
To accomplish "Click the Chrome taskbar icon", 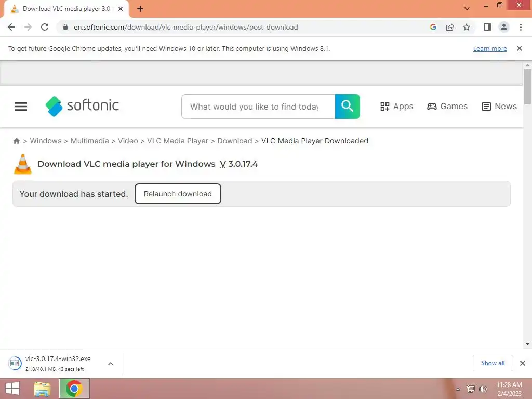I will pyautogui.click(x=74, y=389).
